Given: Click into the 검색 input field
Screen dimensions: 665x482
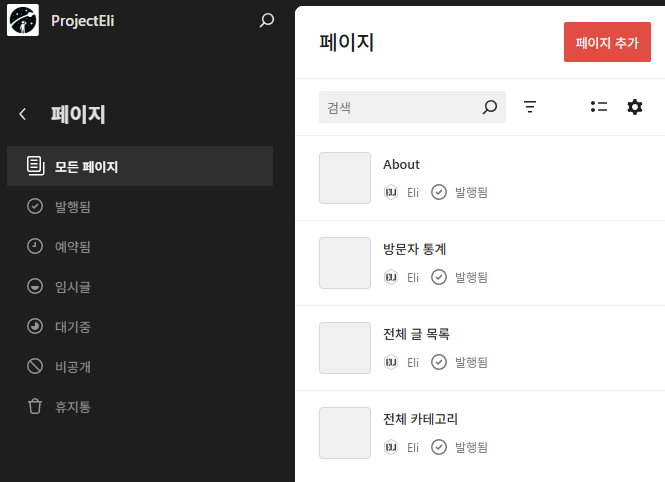Looking at the screenshot, I should (x=400, y=107).
